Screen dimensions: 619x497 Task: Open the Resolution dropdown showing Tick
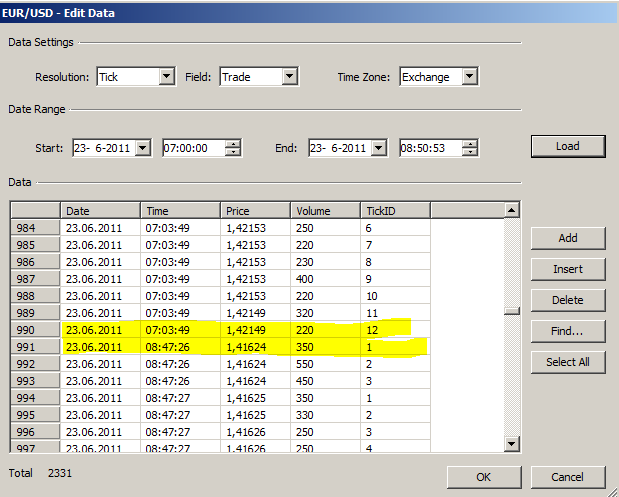[x=166, y=77]
